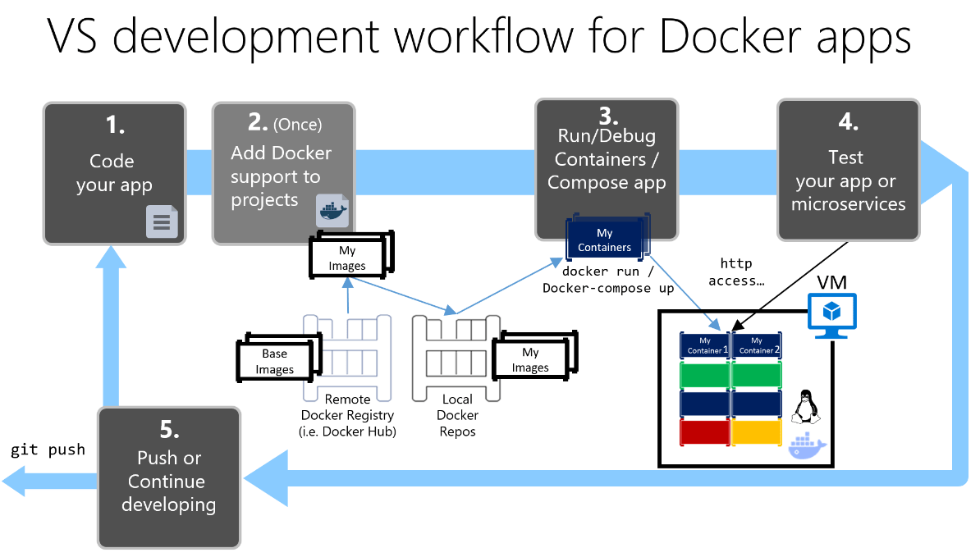Click the blue VM monitor icon
Image resolution: width=980 pixels, height=557 pixels.
[832, 316]
